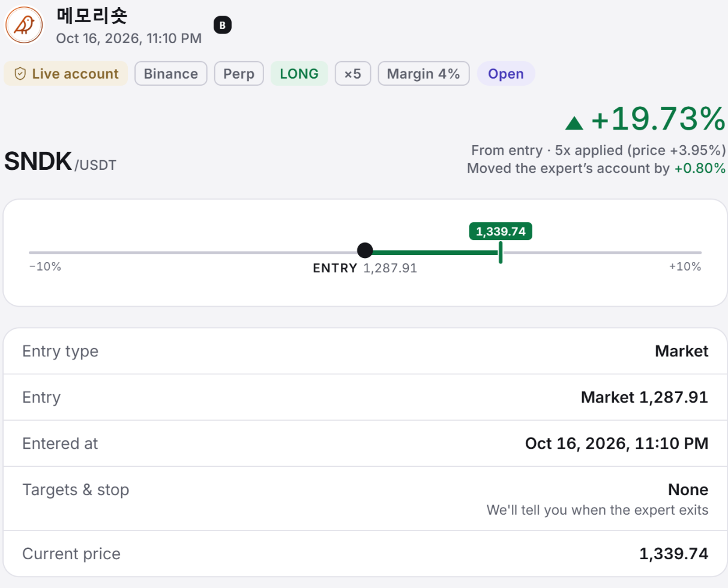Click the entry point dot on price bar

coord(365,251)
